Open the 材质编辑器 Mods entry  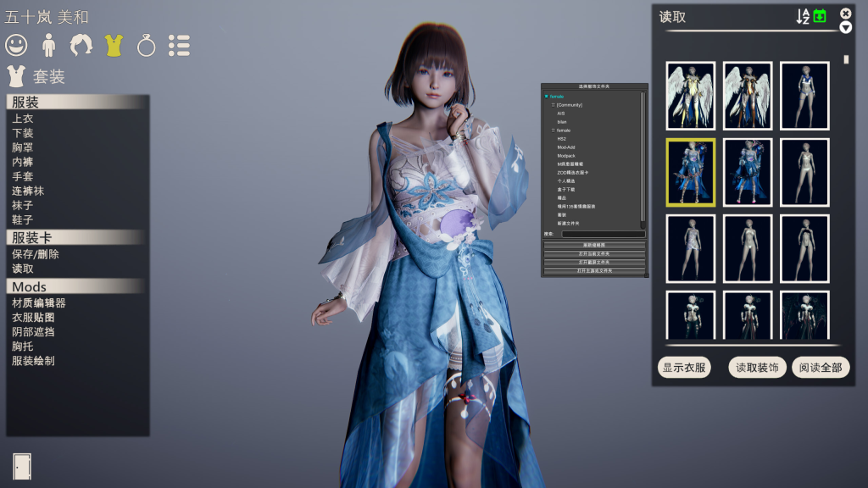click(39, 303)
